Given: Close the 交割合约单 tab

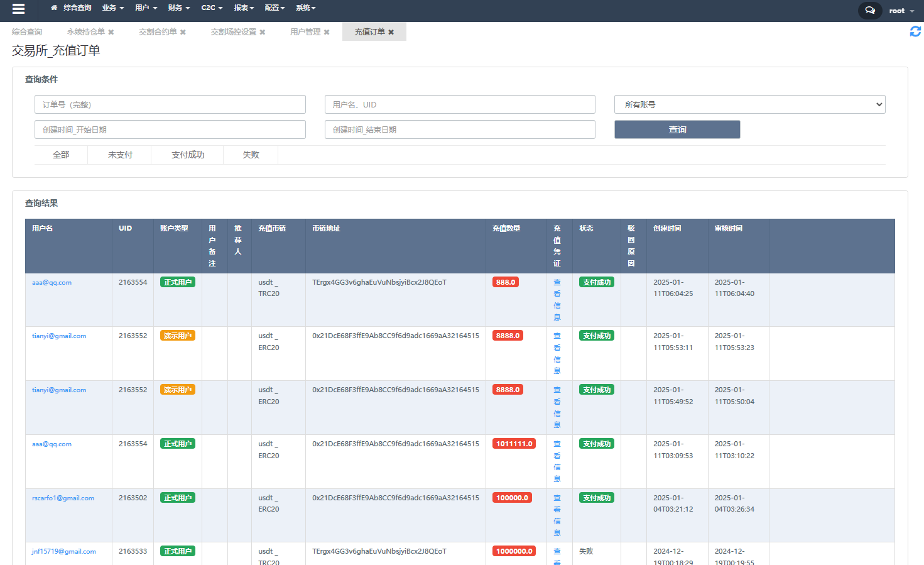Looking at the screenshot, I should pos(183,32).
